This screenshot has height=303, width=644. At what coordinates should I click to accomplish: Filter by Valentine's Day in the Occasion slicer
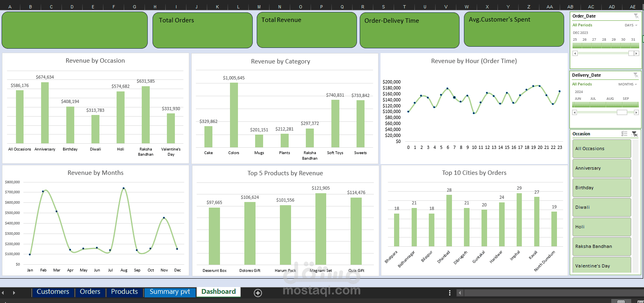coord(602,265)
